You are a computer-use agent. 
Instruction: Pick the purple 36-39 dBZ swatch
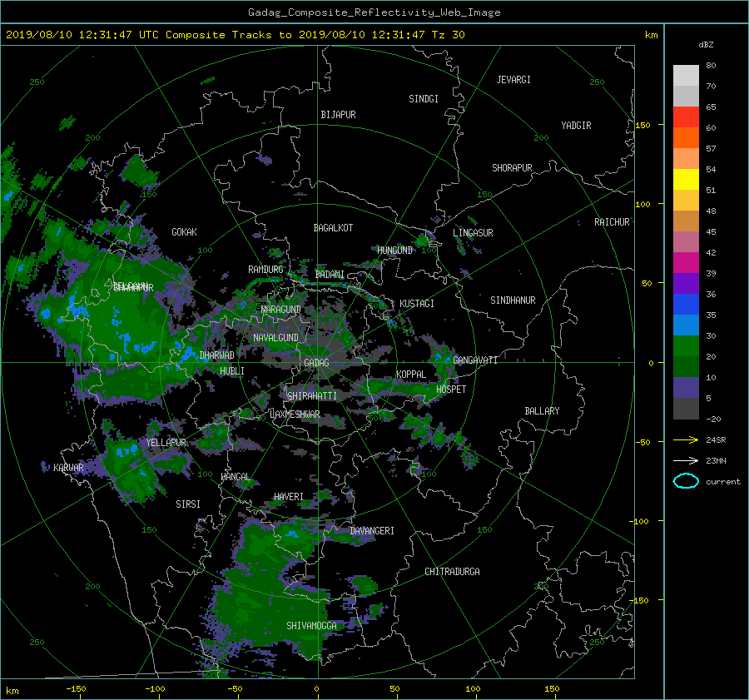(x=686, y=284)
